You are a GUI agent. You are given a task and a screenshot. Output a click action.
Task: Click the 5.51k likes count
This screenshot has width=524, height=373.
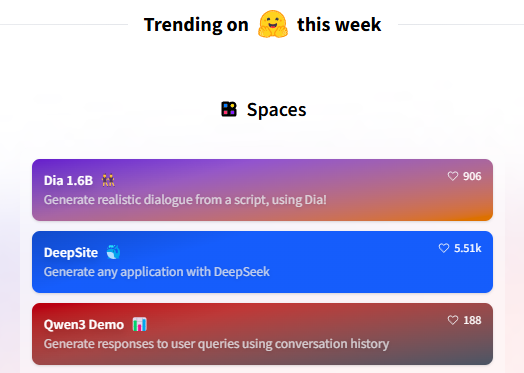(468, 248)
